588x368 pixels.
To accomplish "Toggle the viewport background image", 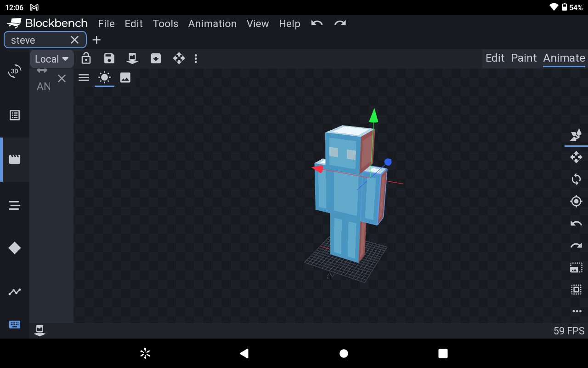I will [x=125, y=78].
